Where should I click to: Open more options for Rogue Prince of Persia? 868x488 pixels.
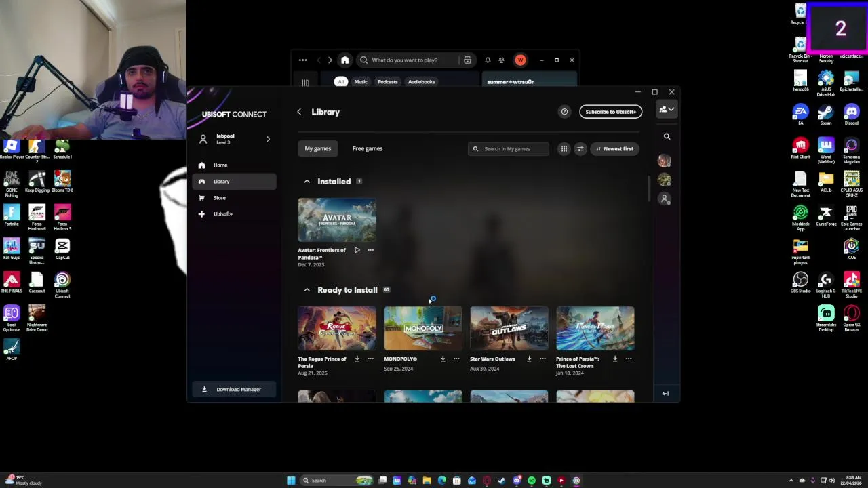[x=370, y=359]
